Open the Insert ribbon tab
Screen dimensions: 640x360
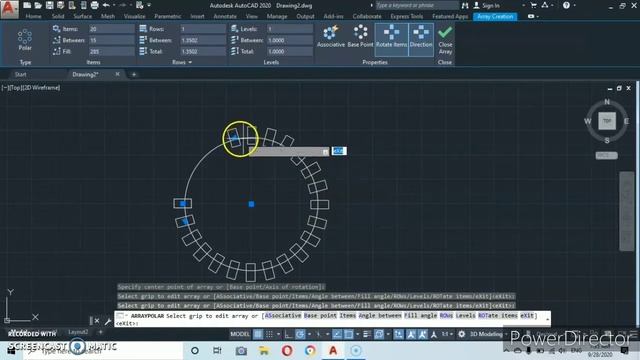(x=197, y=16)
